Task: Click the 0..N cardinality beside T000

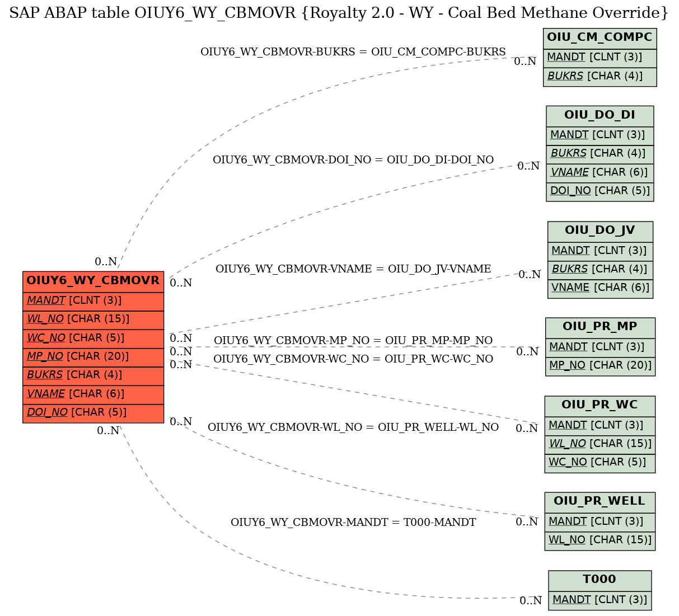Action: 531,601
